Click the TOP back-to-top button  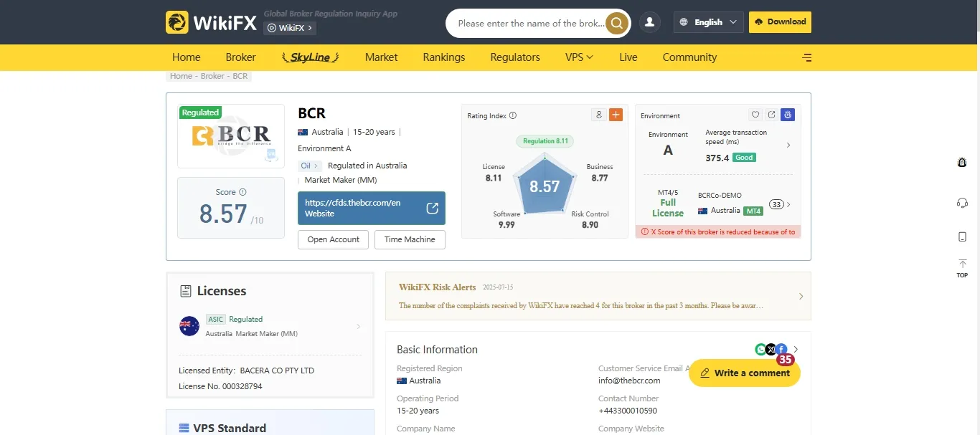point(962,269)
